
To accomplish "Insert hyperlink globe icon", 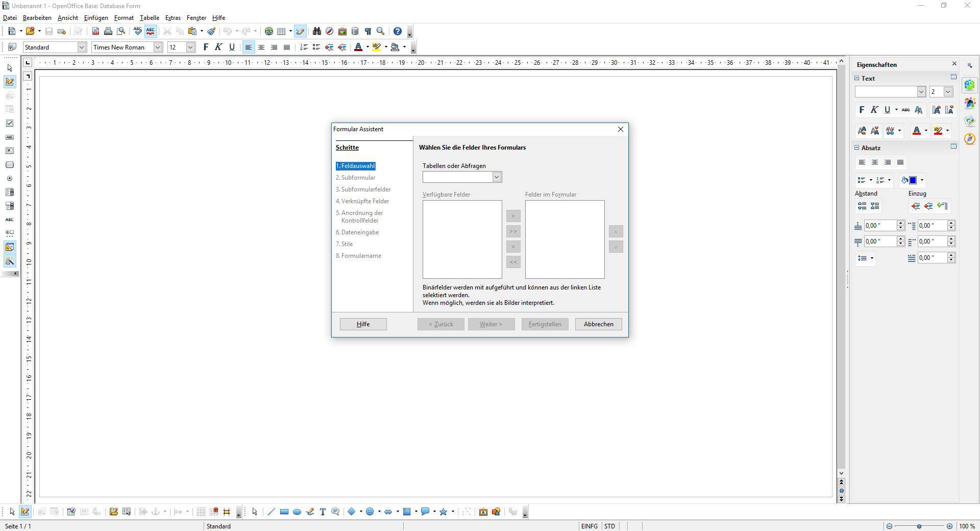I will coord(269,31).
